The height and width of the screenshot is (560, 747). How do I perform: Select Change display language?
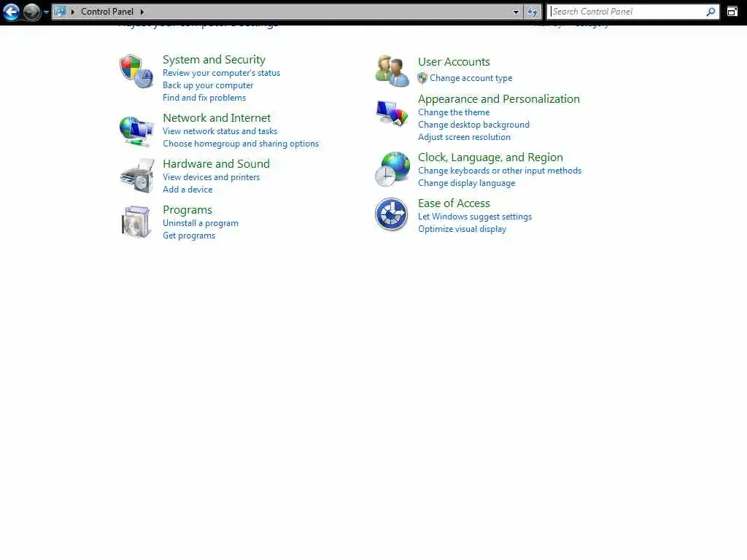coord(466,183)
